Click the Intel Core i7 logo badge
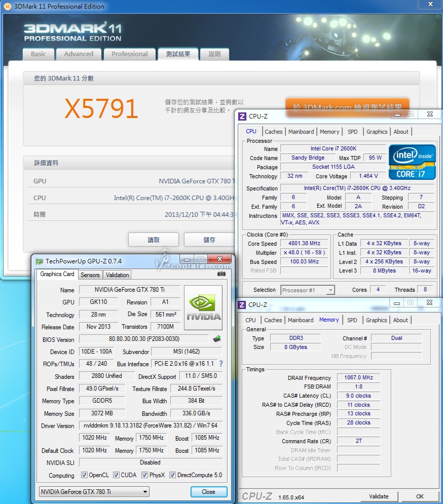The image size is (443, 504). tap(412, 162)
